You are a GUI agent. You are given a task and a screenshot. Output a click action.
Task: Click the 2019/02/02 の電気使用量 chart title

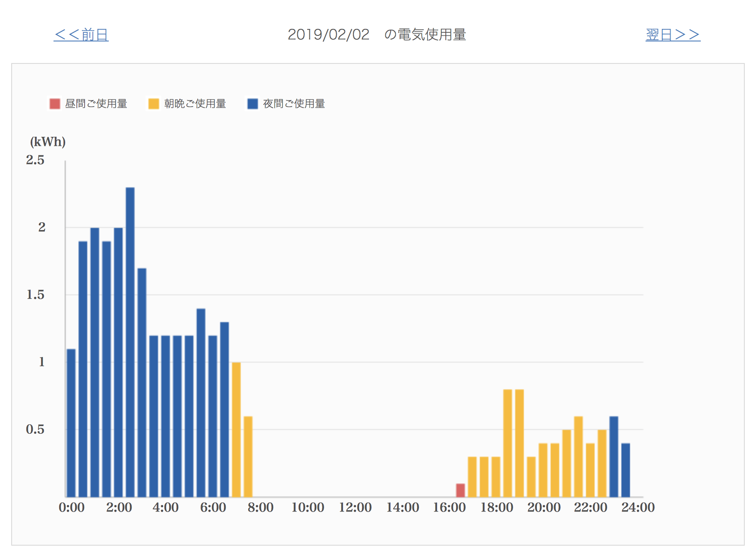(x=377, y=35)
